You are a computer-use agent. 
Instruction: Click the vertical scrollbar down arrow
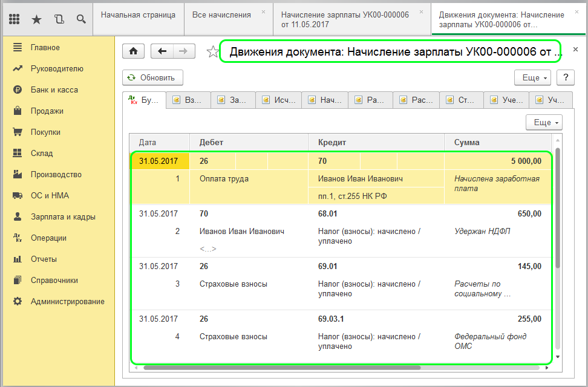pos(558,357)
